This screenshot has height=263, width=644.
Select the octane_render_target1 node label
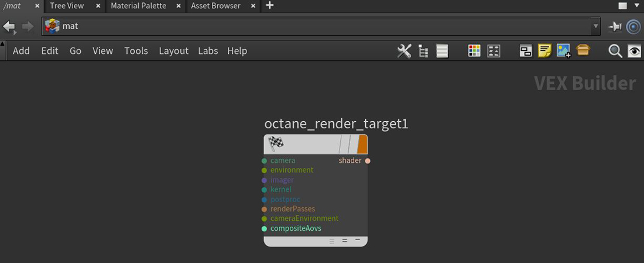tap(336, 124)
